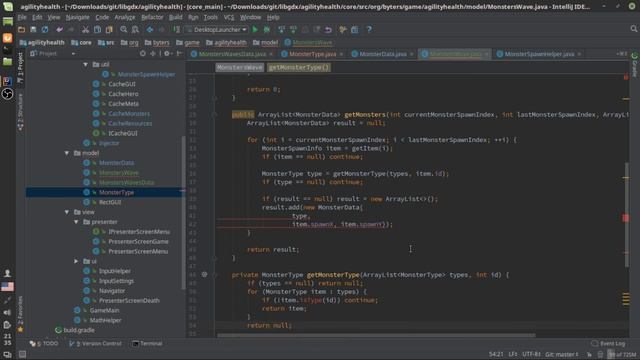Click the Cut scissors icon
The width and height of the screenshot is (640, 360).
click(x=85, y=29)
